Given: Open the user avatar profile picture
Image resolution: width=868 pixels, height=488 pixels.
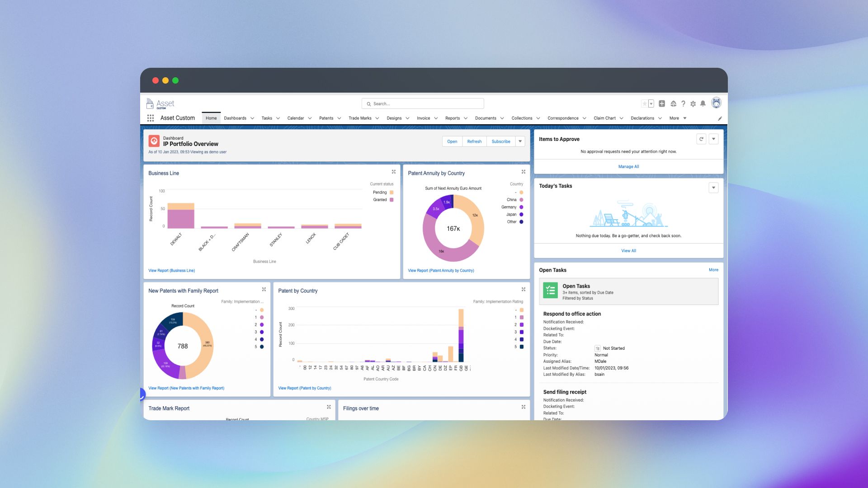Looking at the screenshot, I should tap(717, 103).
